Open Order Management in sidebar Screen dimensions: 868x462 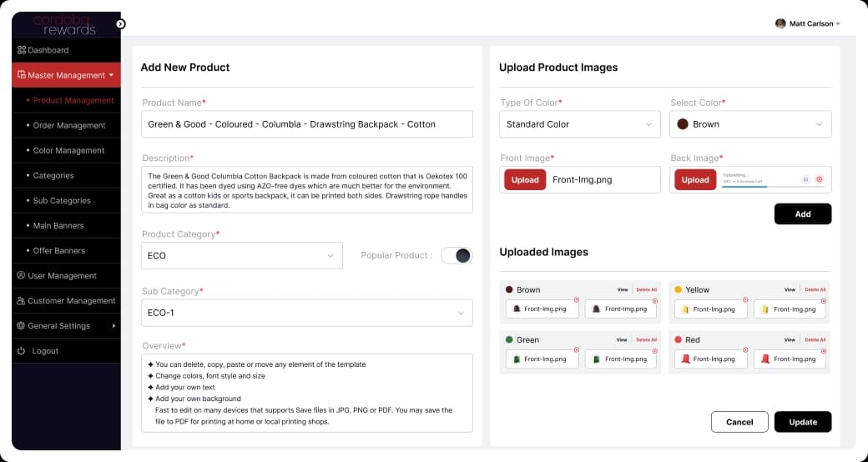[69, 126]
